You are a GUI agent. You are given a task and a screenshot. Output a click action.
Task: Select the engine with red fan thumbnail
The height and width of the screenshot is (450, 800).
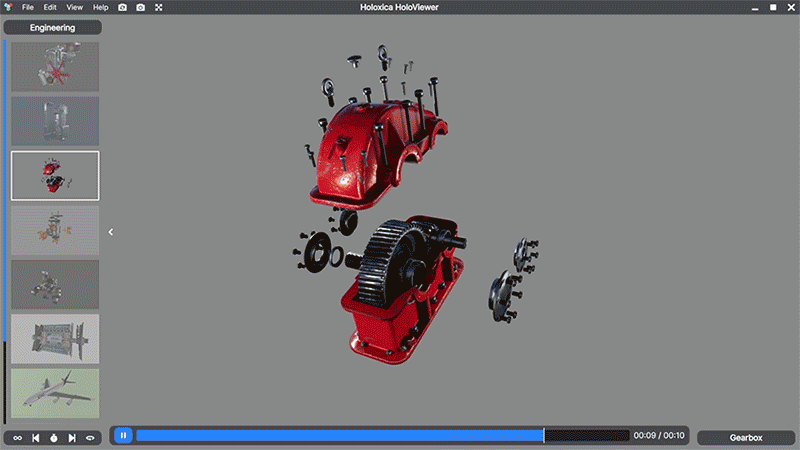tap(55, 67)
